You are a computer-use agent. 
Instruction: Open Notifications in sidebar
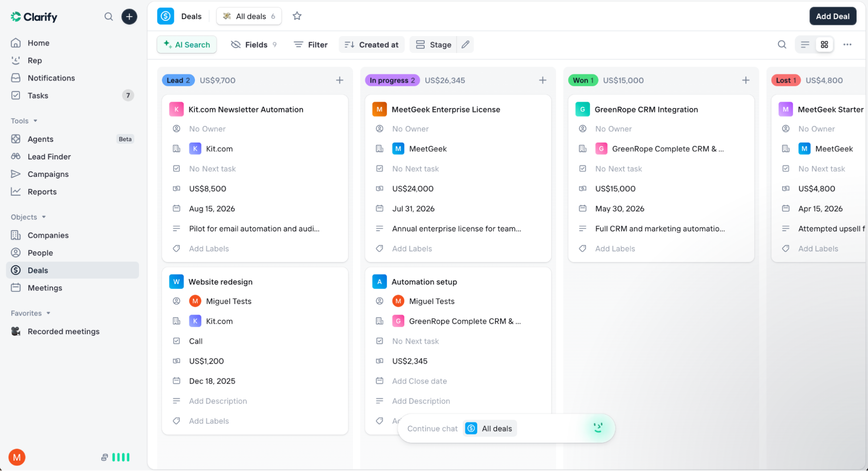pos(73,78)
